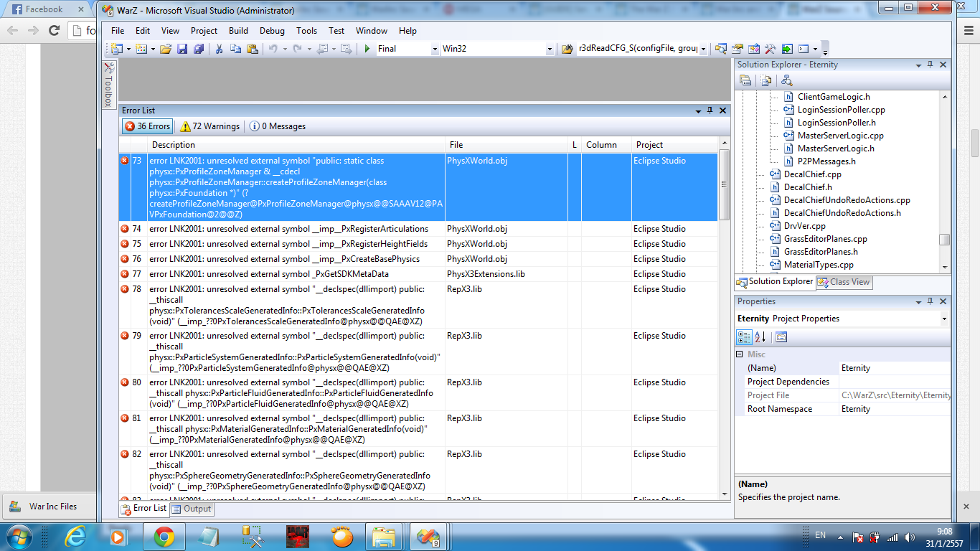
Task: Open the Solution Explorer window position dropdown
Action: pyautogui.click(x=918, y=65)
